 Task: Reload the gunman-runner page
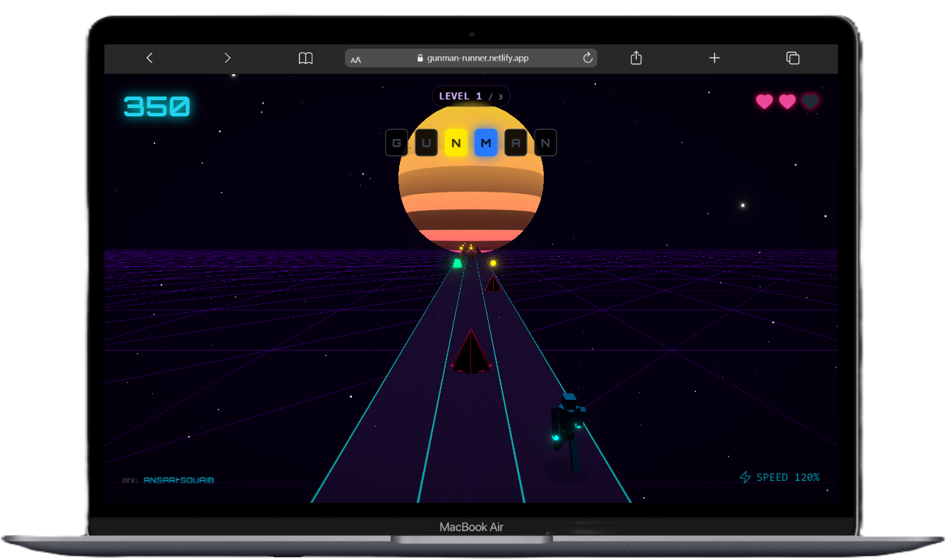point(587,58)
